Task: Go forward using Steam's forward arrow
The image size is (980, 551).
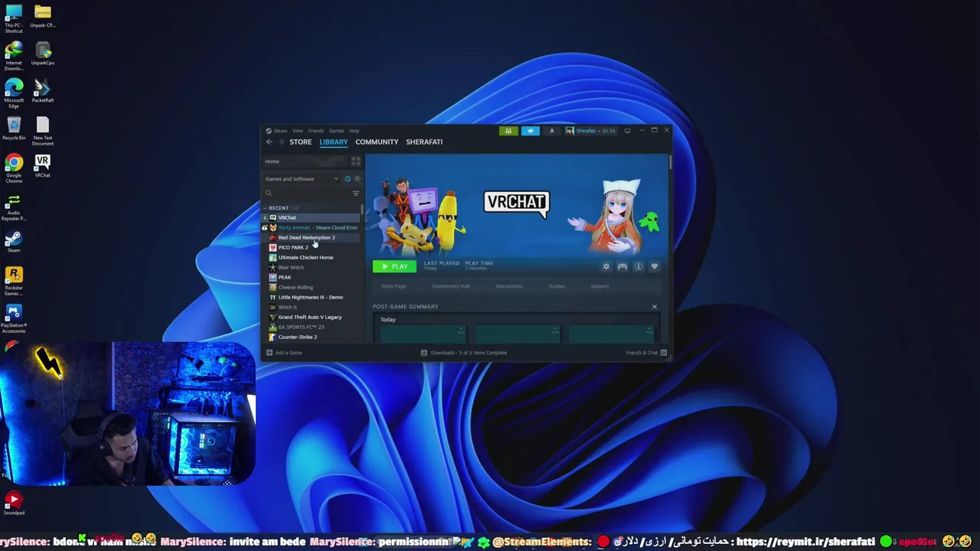Action: click(281, 142)
